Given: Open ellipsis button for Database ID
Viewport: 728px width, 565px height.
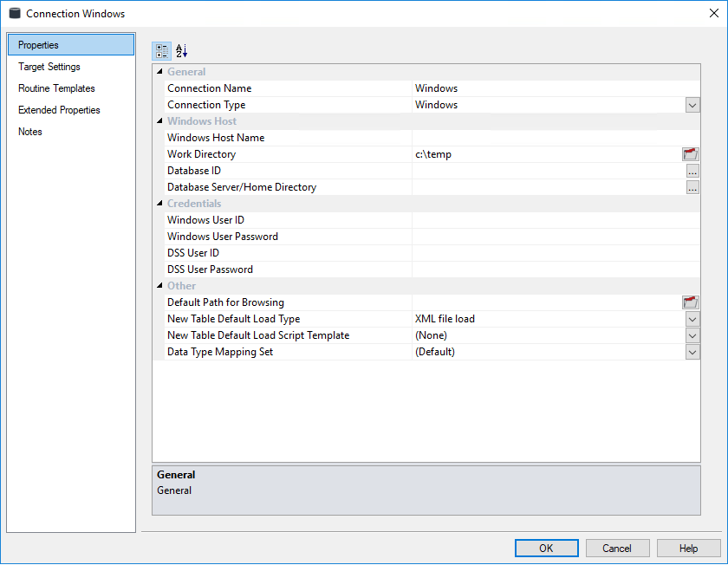Looking at the screenshot, I should (x=692, y=171).
